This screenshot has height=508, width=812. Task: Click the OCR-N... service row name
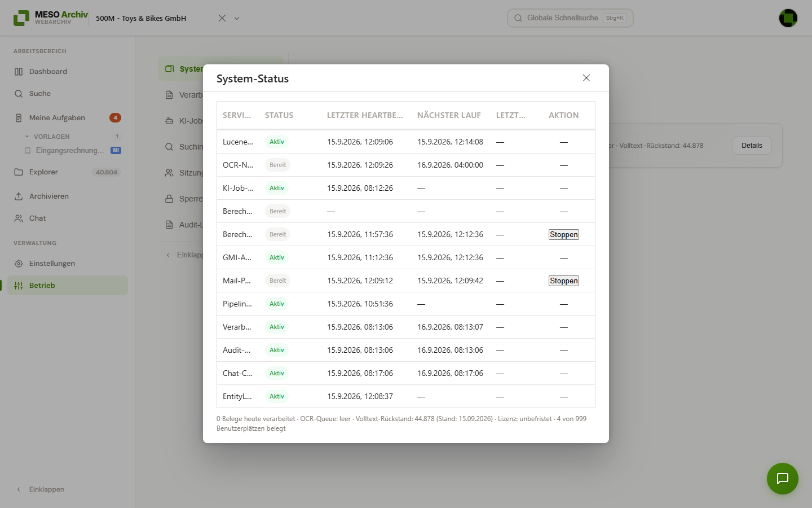[238, 165]
